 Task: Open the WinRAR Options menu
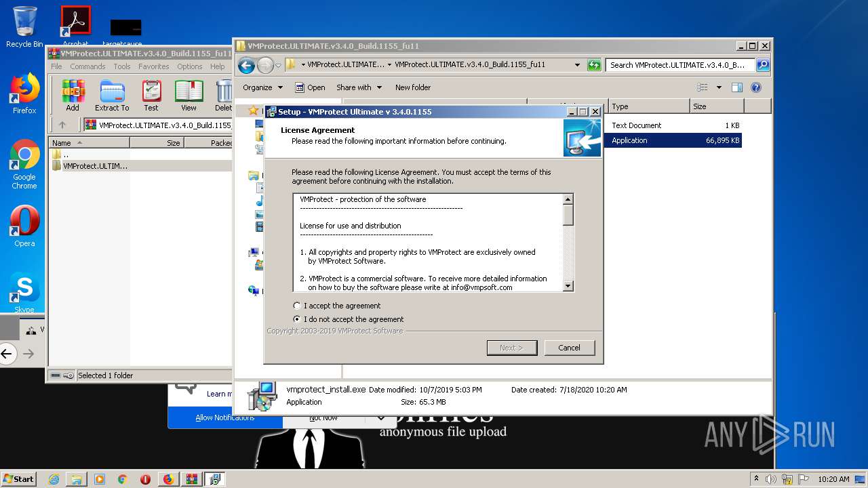pos(190,66)
